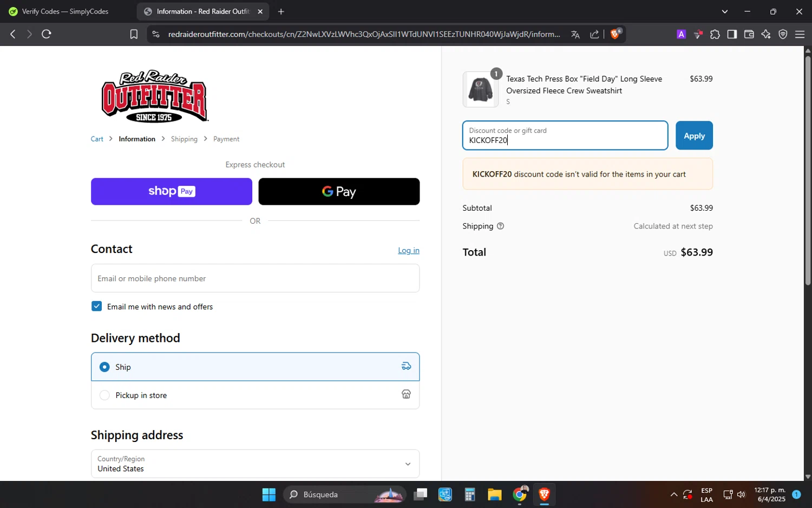Screen dimensions: 812x508
Task: Select the Ship delivery option
Action: click(255, 367)
